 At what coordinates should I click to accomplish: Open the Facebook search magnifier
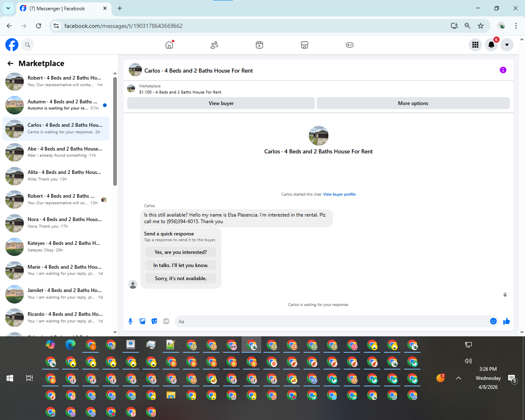point(27,45)
